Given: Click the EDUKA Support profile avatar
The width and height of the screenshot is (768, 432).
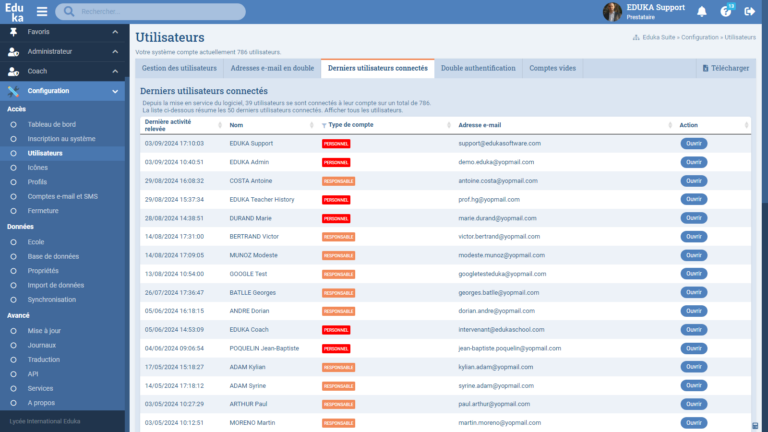Looking at the screenshot, I should pyautogui.click(x=612, y=12).
